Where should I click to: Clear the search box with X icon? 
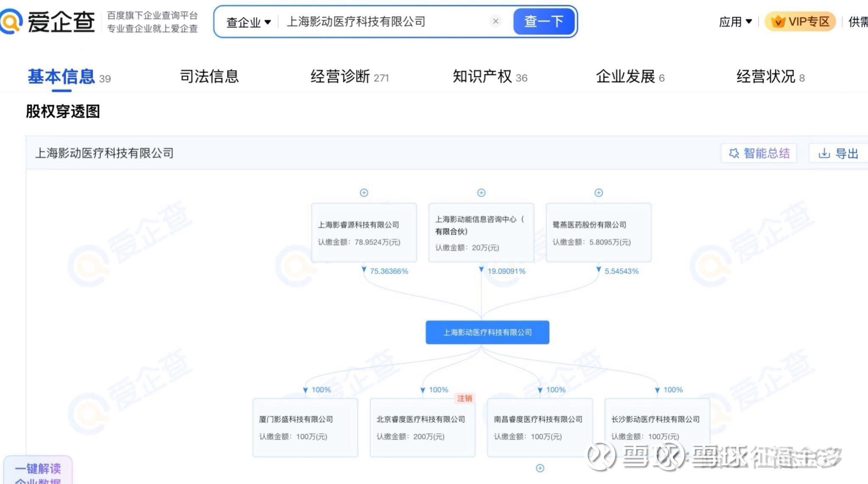click(x=495, y=21)
